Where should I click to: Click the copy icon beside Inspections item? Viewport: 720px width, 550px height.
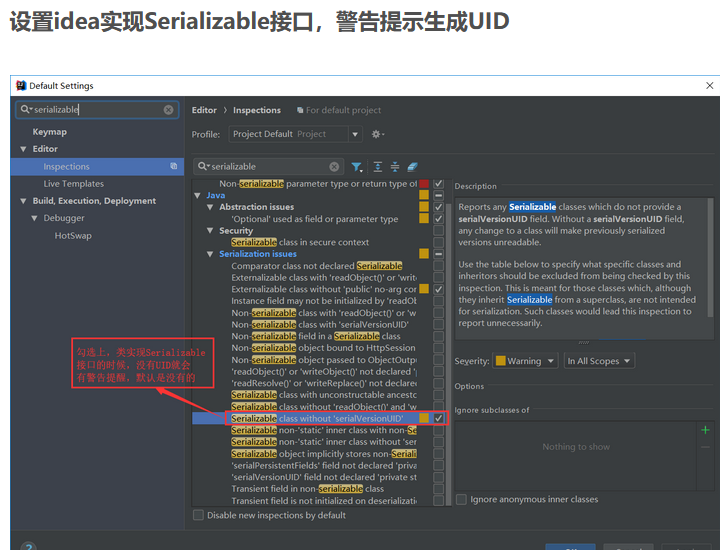[x=174, y=166]
